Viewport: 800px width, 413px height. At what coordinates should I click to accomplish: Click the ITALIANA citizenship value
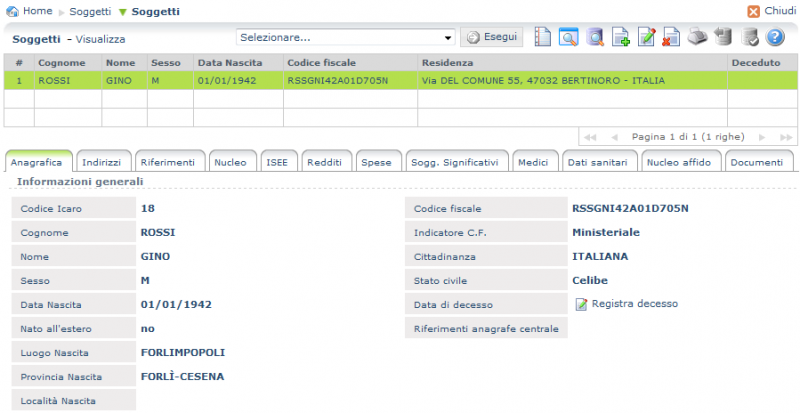click(x=600, y=256)
